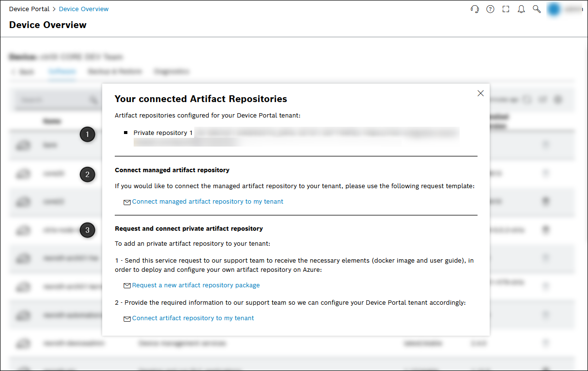Switch to the Backup & Restore tab

[x=115, y=72]
